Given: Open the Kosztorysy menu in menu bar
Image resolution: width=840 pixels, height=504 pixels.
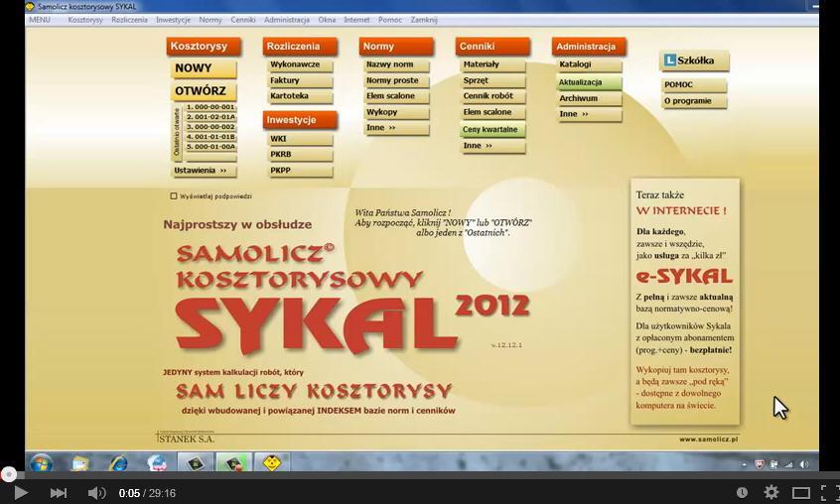Looking at the screenshot, I should pyautogui.click(x=85, y=20).
